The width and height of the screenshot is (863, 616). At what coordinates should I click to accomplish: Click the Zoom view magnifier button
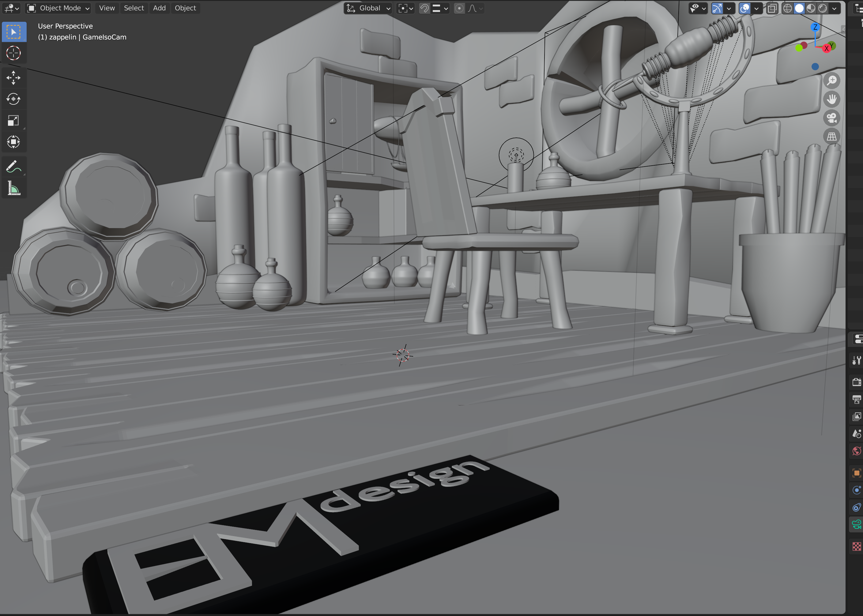point(832,81)
